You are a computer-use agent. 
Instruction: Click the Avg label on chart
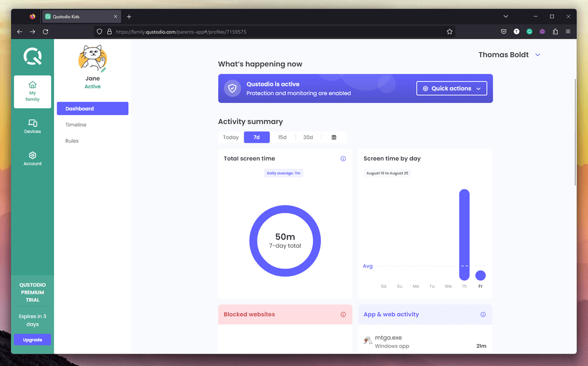pyautogui.click(x=367, y=266)
